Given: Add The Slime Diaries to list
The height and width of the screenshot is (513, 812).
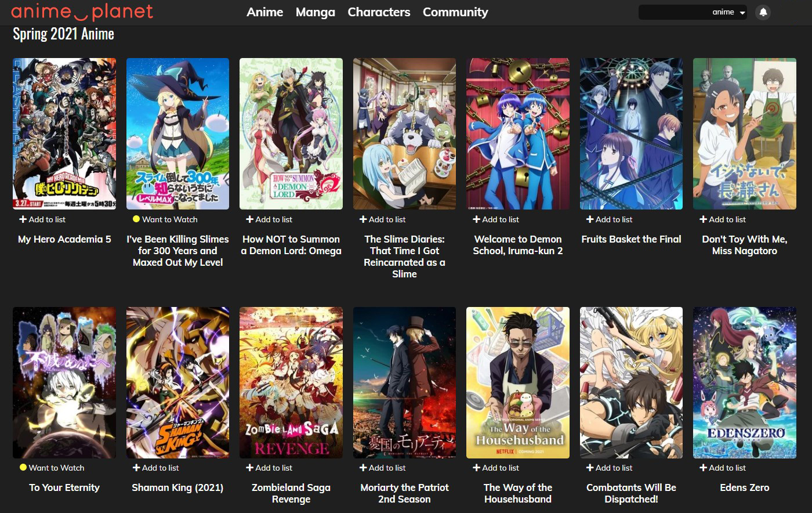Looking at the screenshot, I should (382, 219).
